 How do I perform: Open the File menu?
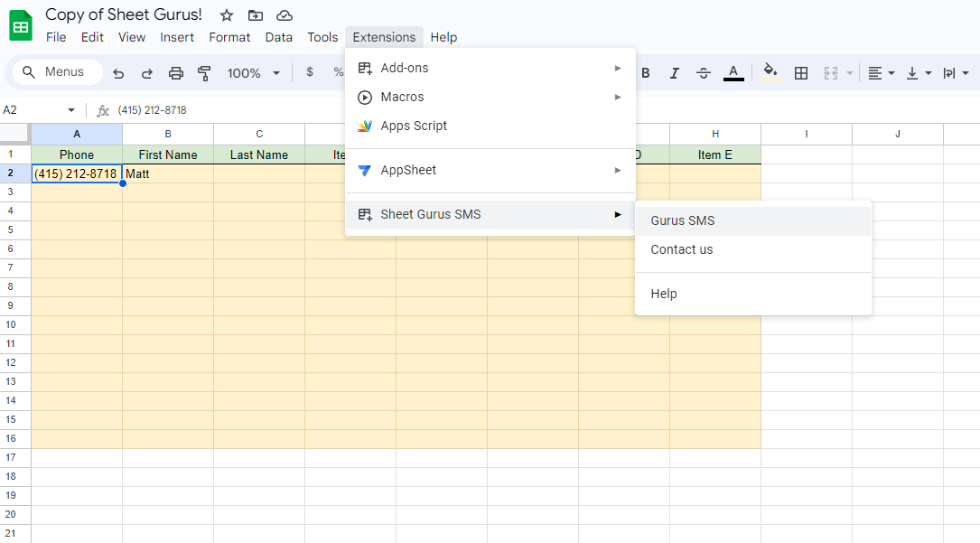tap(56, 37)
